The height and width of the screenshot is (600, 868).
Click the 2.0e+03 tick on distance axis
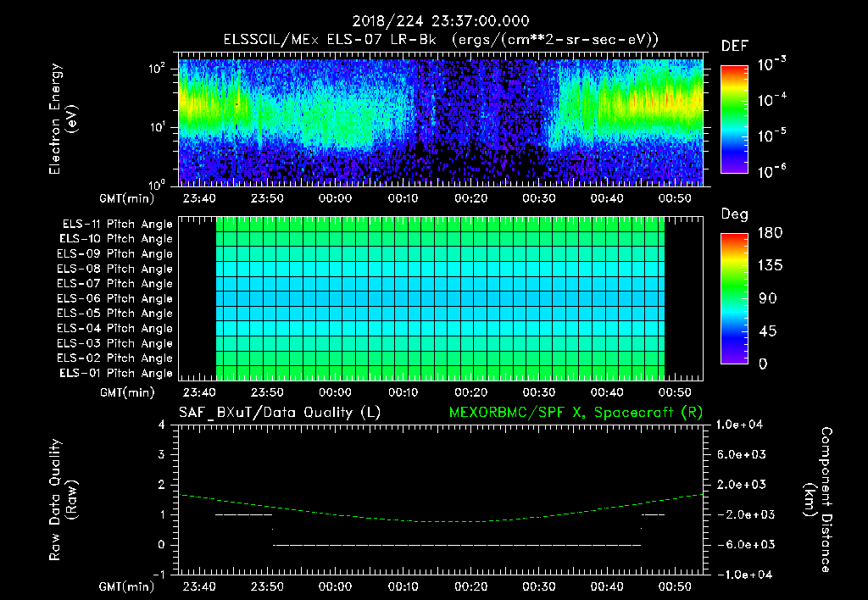pos(741,484)
